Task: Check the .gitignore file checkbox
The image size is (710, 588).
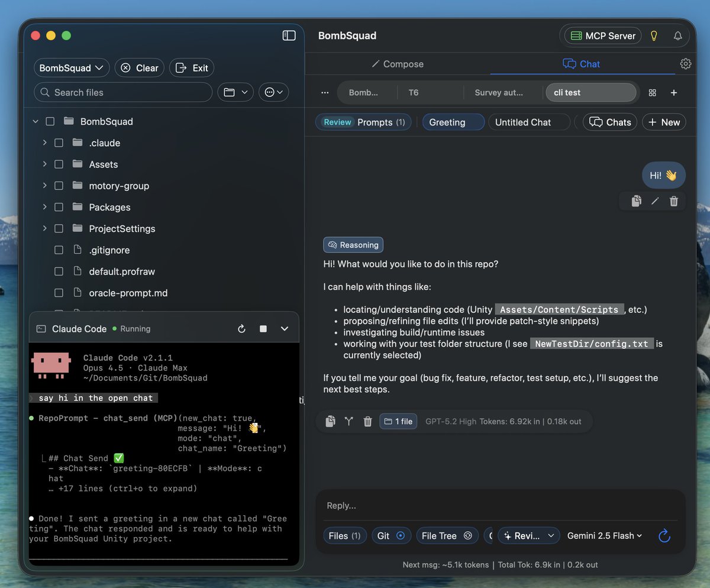Action: [x=59, y=250]
